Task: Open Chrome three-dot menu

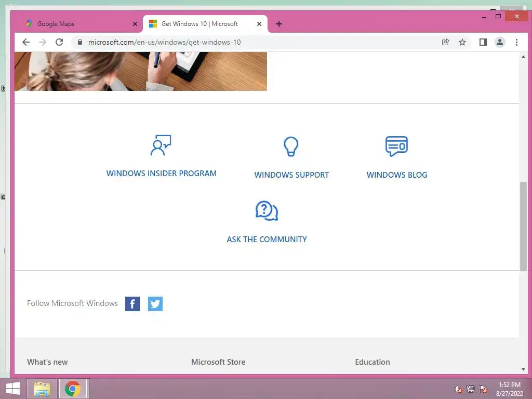Action: (516, 42)
